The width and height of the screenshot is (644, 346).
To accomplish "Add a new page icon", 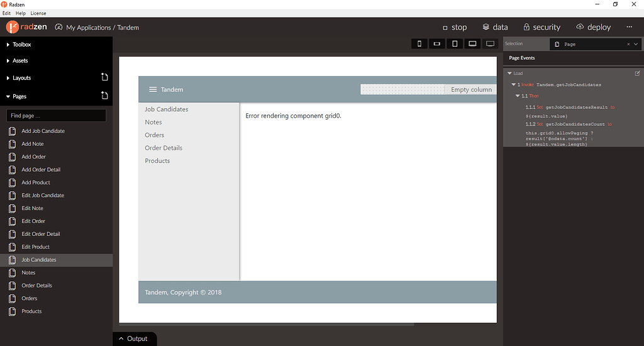I will click(x=104, y=96).
